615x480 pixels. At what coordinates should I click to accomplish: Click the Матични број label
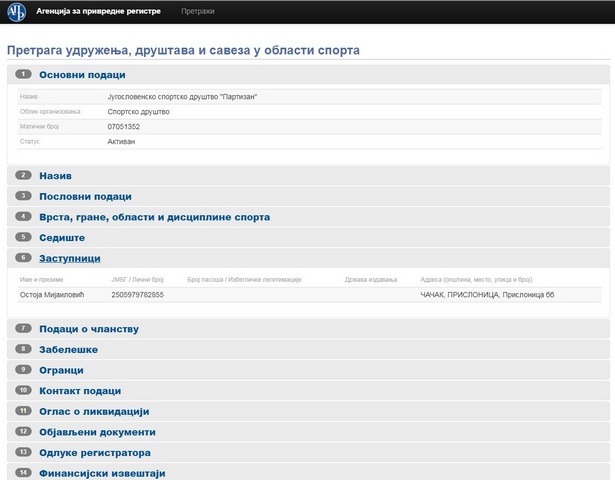39,127
